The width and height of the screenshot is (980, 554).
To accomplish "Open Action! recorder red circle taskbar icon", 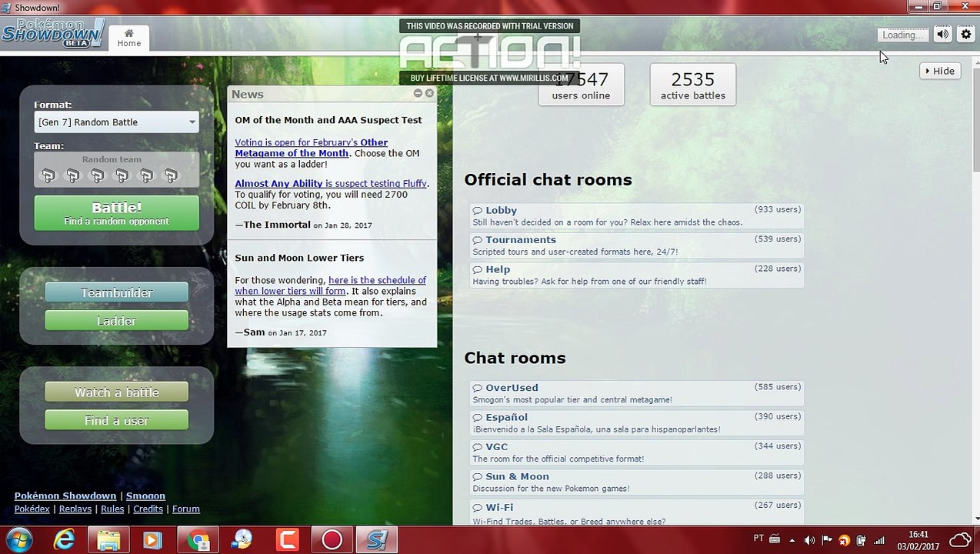I will pyautogui.click(x=332, y=540).
